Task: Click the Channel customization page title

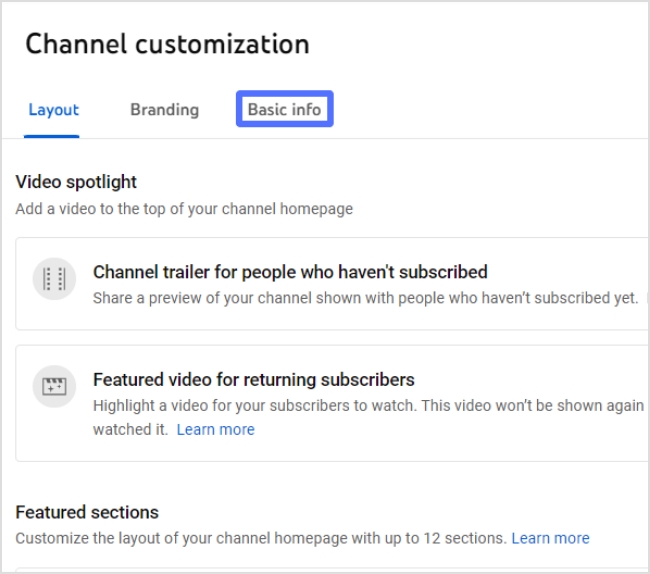Action: click(x=167, y=44)
